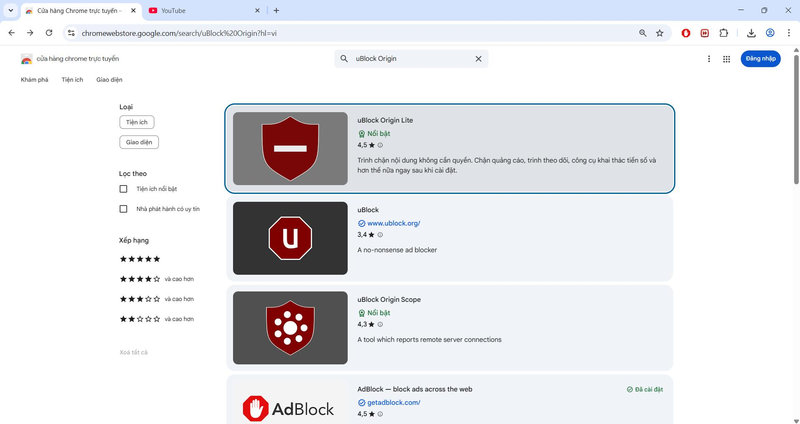Viewport: 800px width, 424px height.
Task: Click rating info icon next to 4,3 stars
Action: pos(380,325)
